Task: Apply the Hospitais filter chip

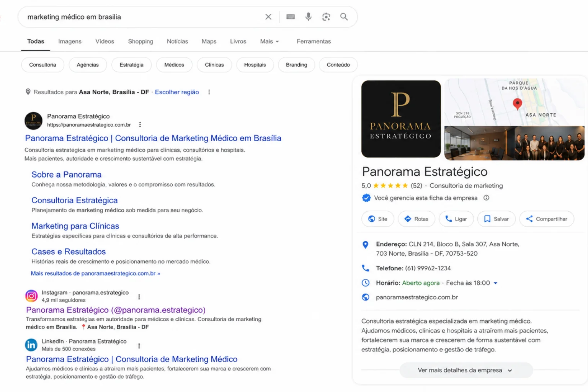Action: (x=255, y=65)
